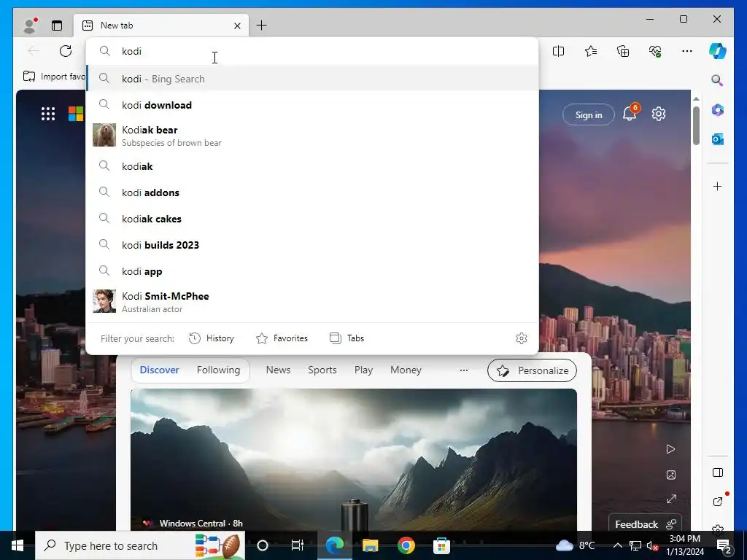Select the Kodi Smit-McPhee suggestion

click(312, 302)
